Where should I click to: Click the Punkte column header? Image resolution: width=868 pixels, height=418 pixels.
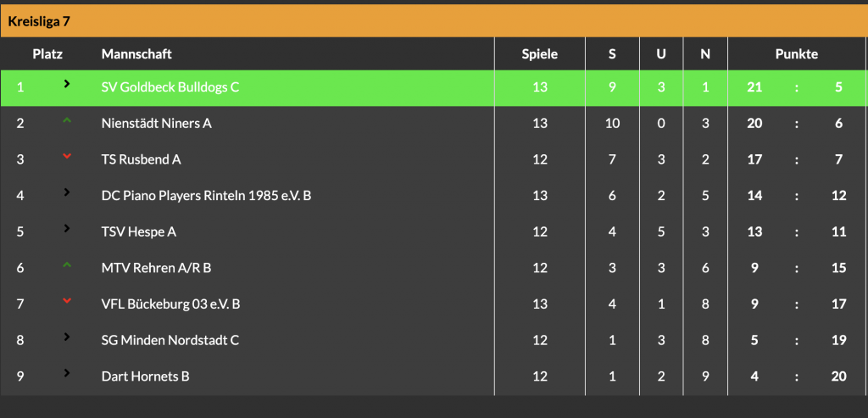pyautogui.click(x=796, y=54)
